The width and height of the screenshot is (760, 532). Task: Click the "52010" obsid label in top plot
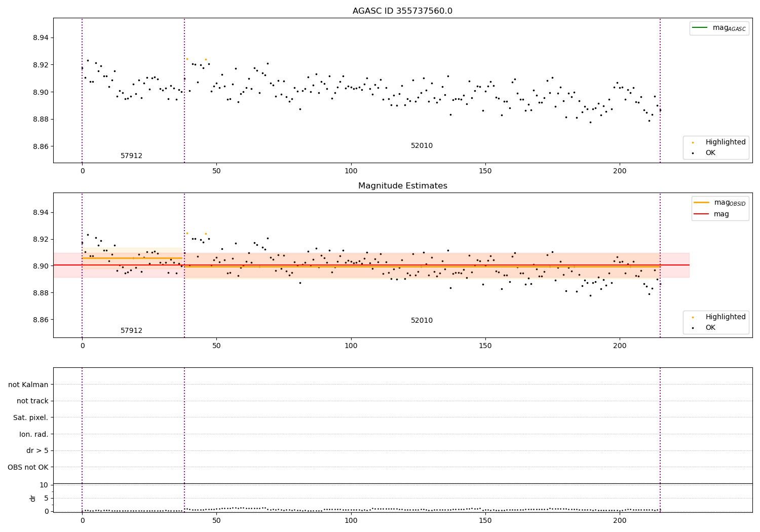click(422, 145)
